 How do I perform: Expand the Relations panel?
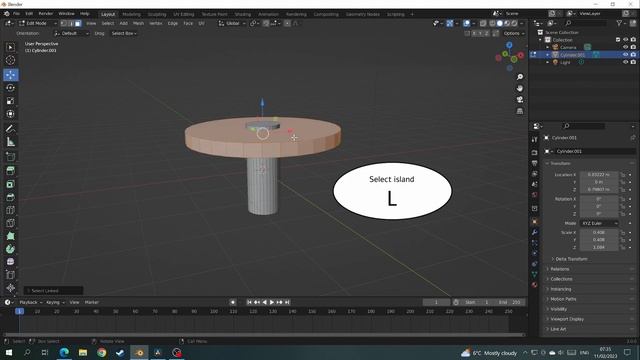click(560, 269)
